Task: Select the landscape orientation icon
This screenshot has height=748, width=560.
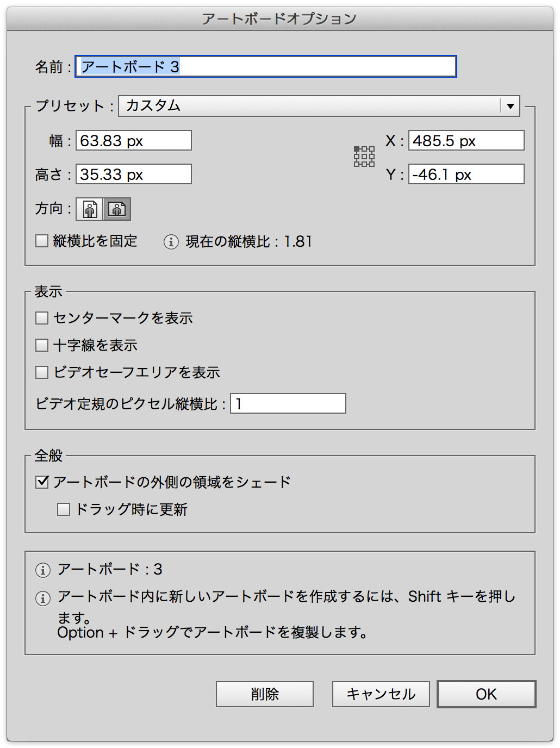Action: (117, 209)
